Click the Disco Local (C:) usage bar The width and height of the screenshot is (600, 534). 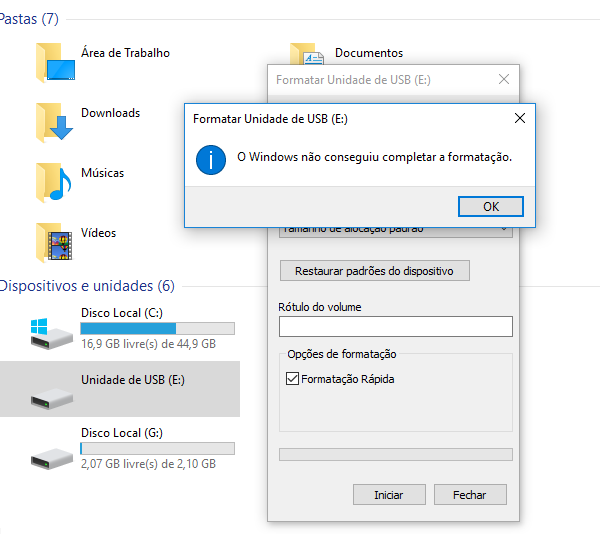[x=157, y=328]
